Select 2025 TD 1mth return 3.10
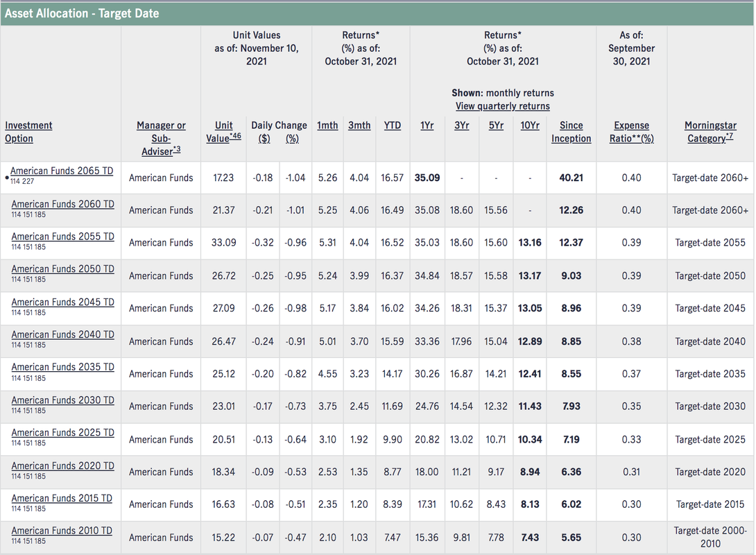 pos(327,439)
